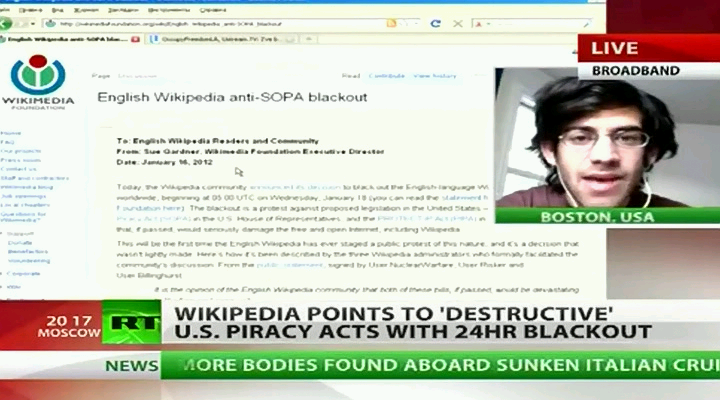Open the Benefactors link
This screenshot has height=400, width=720.
[28, 252]
